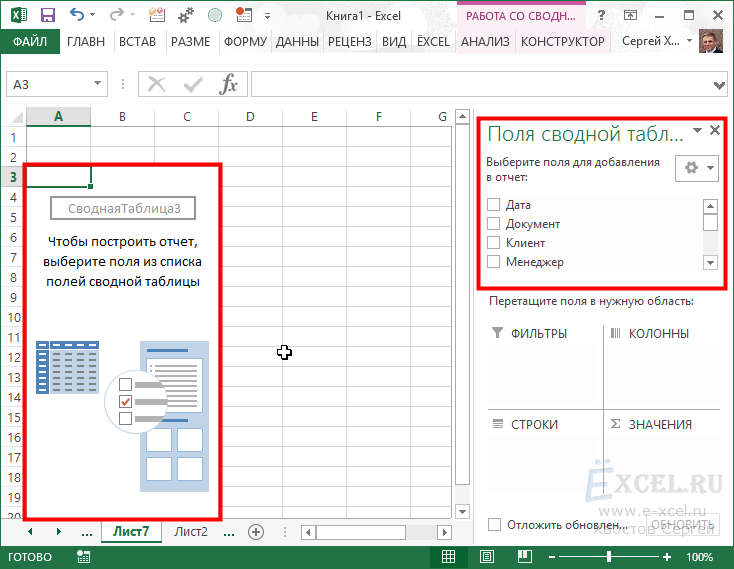Click the macro recording icon in status bar

(83, 557)
